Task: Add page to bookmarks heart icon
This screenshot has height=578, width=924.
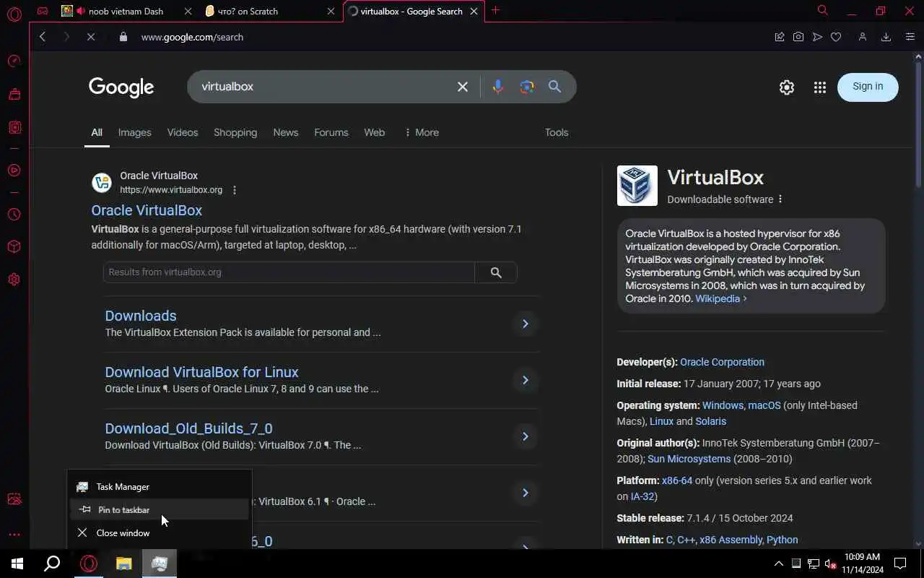Action: 836,37
